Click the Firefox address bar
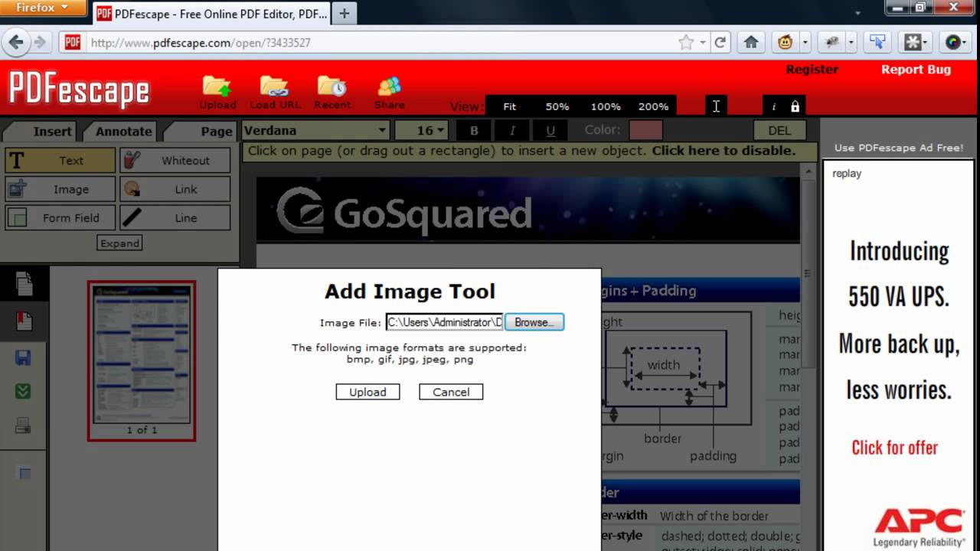Viewport: 980px width, 551px height. point(381,43)
